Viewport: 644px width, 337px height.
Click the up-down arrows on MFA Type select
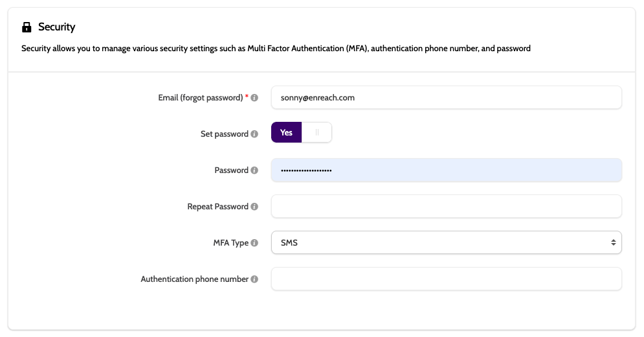click(613, 242)
